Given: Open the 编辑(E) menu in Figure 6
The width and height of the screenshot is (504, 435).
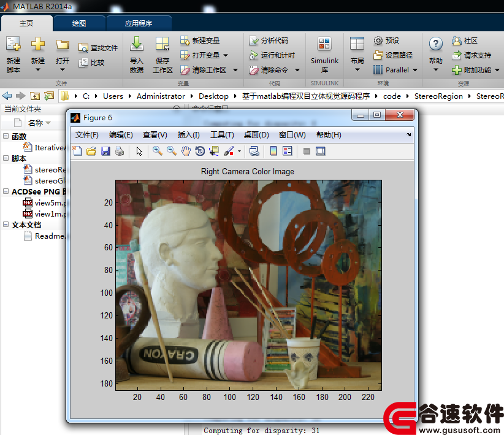Looking at the screenshot, I should click(x=121, y=135).
